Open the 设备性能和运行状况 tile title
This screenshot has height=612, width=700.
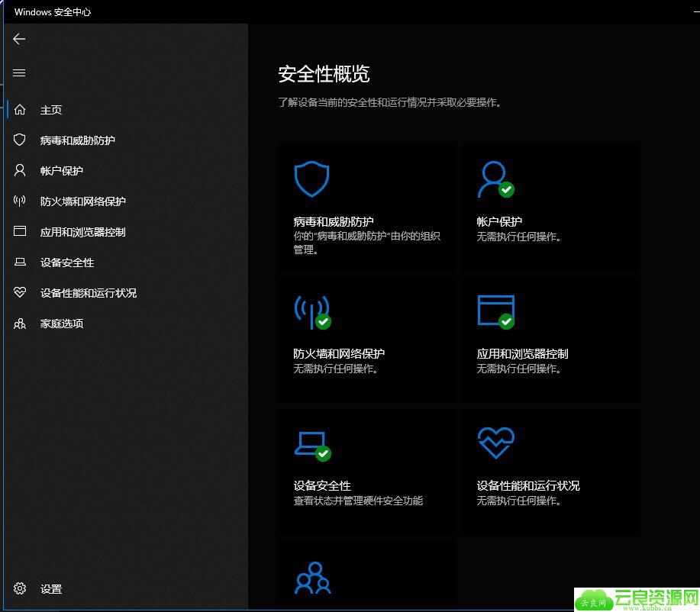pyautogui.click(x=528, y=485)
